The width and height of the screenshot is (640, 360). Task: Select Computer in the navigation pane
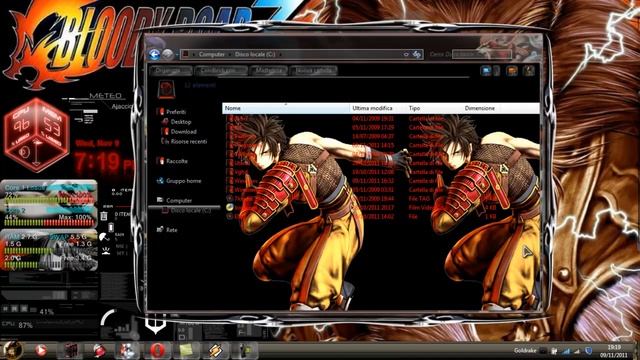coord(179,200)
